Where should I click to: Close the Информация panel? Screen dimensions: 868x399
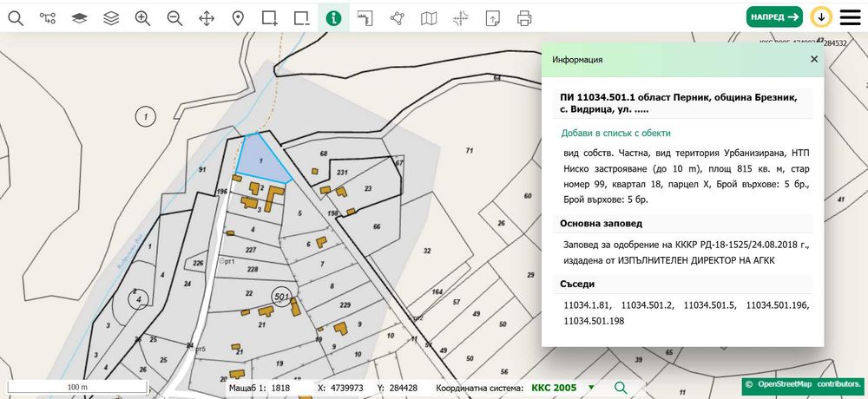814,59
